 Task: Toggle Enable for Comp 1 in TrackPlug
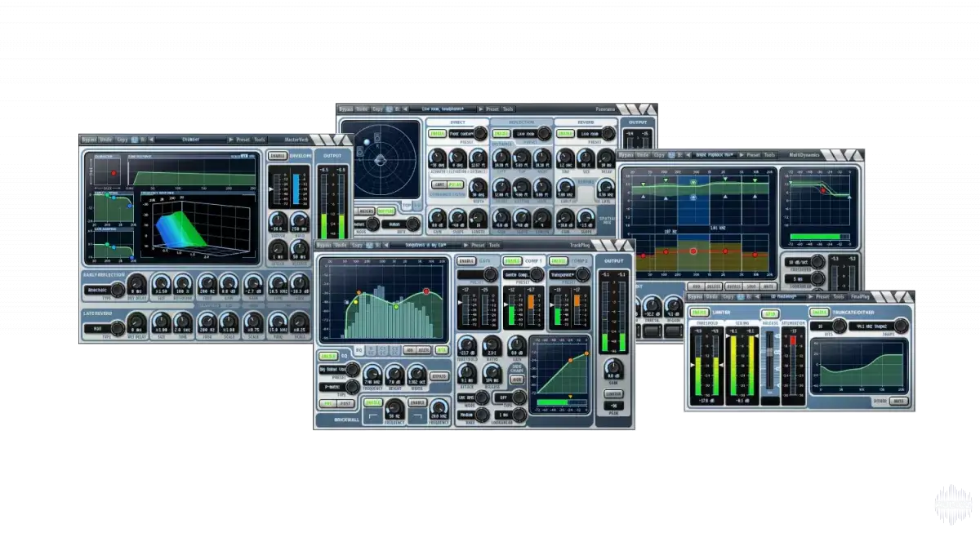(x=512, y=261)
